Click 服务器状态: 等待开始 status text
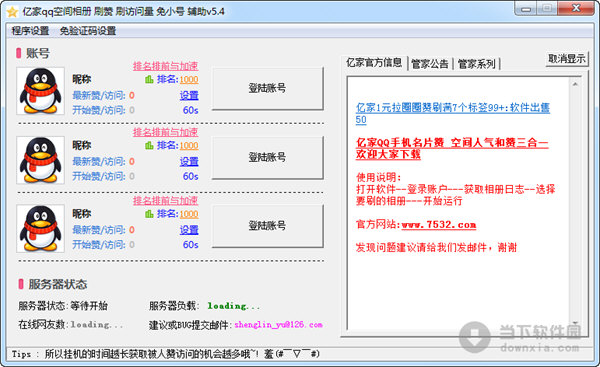600x367 pixels. click(63, 306)
